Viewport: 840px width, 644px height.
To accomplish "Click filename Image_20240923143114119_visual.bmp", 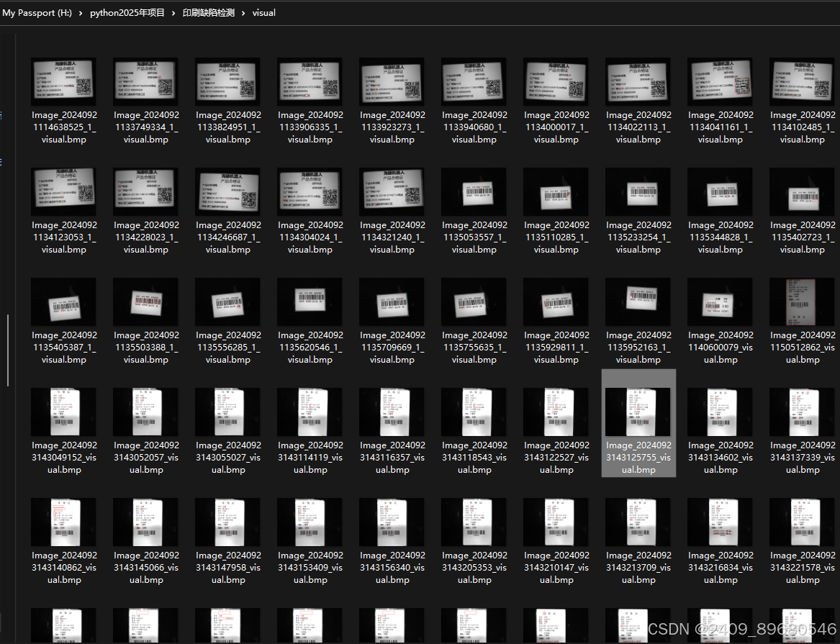I will (x=310, y=458).
